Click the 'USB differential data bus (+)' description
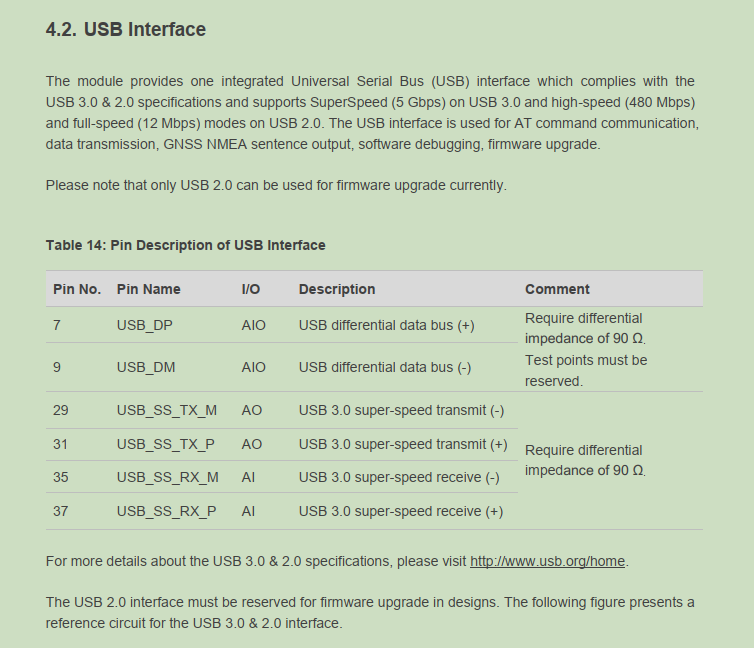754x648 pixels. pyautogui.click(x=386, y=326)
